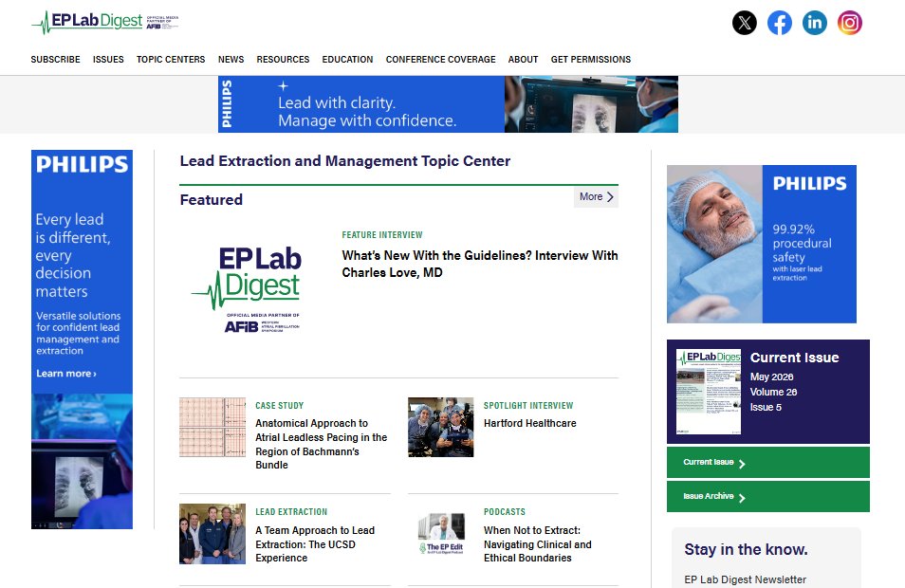Open the SUBSCRIBE menu item
The width and height of the screenshot is (905, 588).
pyautogui.click(x=55, y=60)
